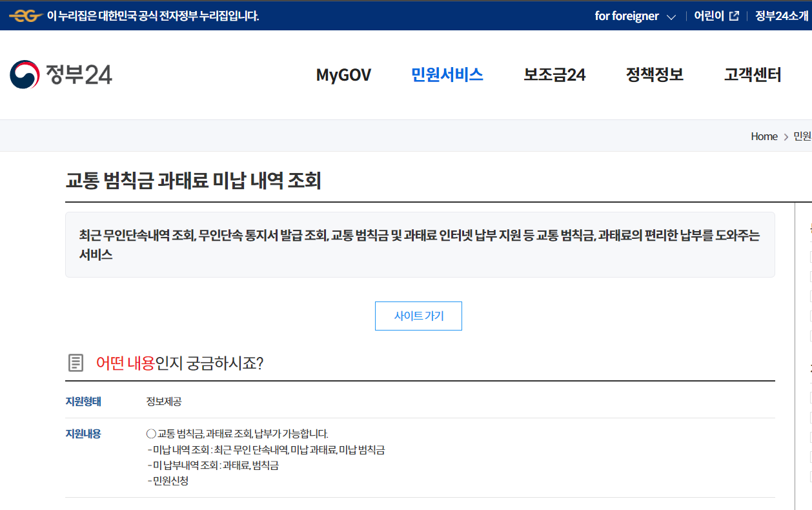
Task: Open the 정부24소개 link
Action: 782,15
